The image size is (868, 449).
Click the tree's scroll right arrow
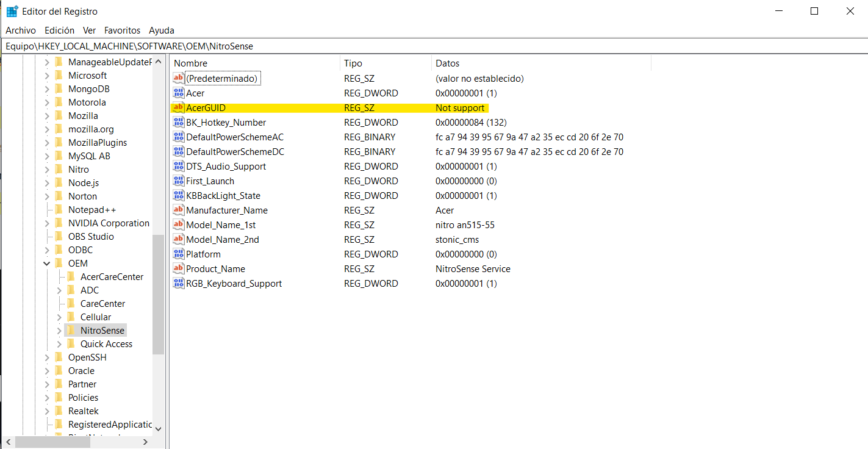click(x=146, y=442)
